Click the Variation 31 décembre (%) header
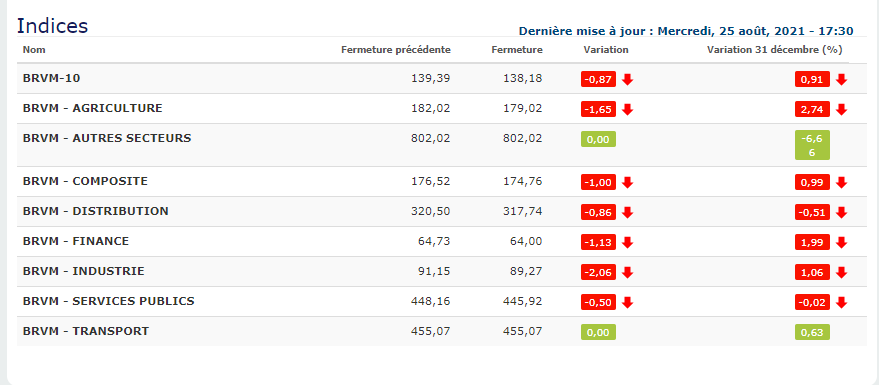The width and height of the screenshot is (879, 385). point(774,49)
